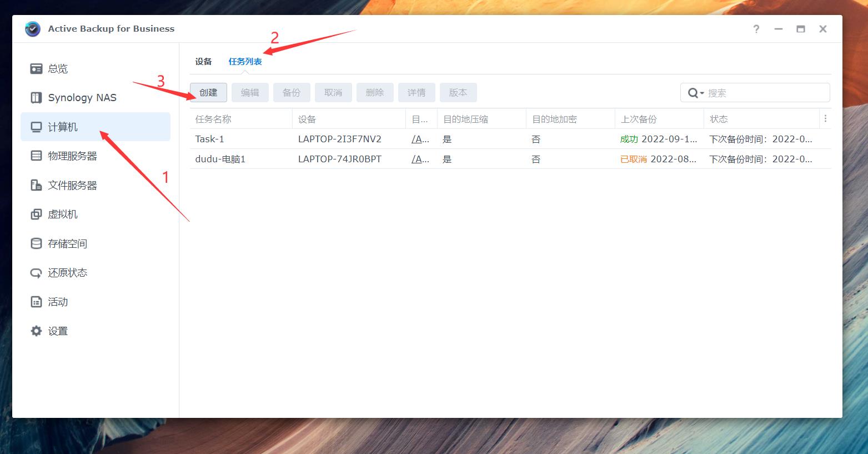Select the Task-1 task row
Viewport: 868px width, 454px height.
(510, 139)
